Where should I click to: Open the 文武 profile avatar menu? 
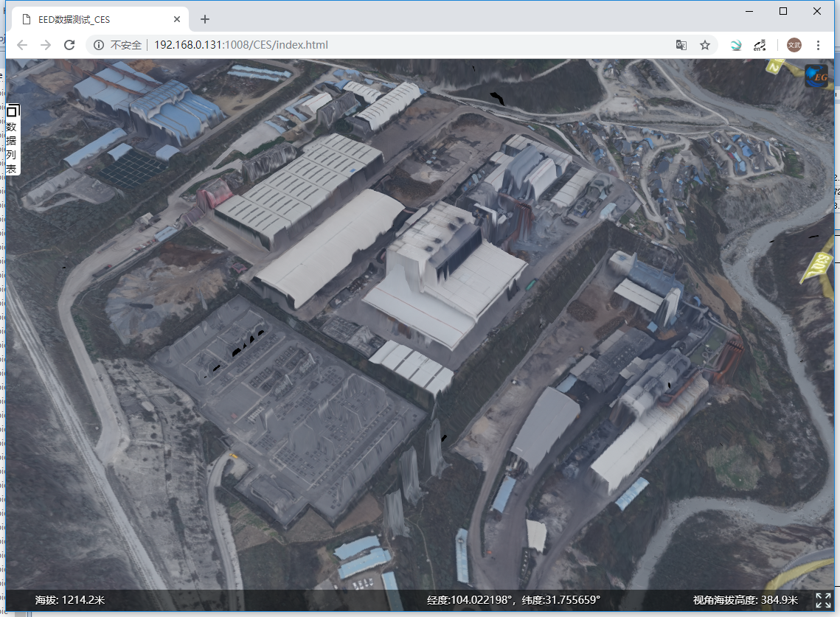pos(794,45)
